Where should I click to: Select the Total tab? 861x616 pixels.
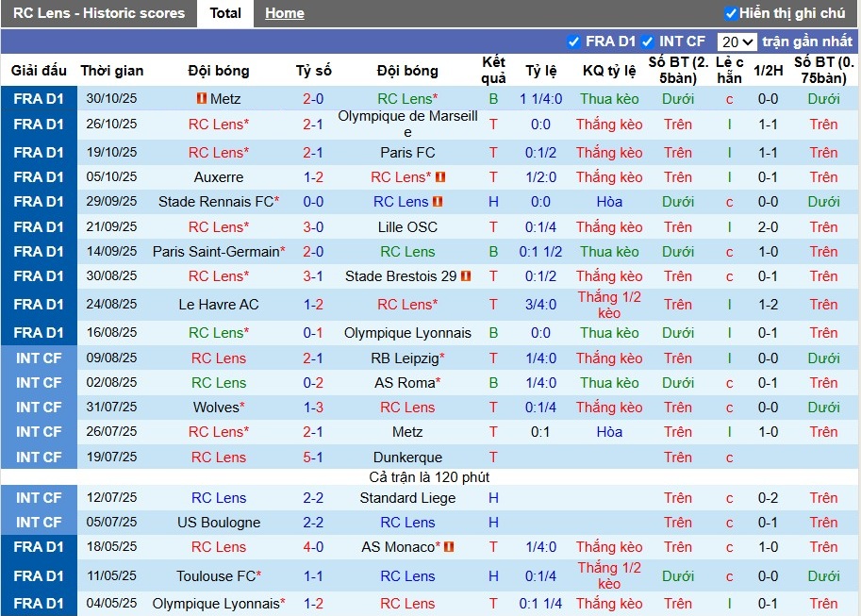224,13
